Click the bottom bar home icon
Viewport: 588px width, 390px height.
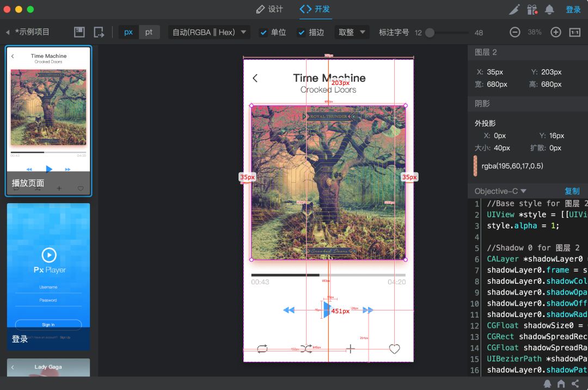561,383
